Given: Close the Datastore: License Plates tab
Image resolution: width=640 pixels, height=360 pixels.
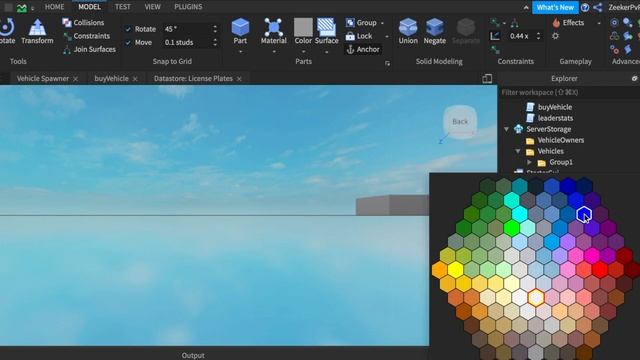Looking at the screenshot, I should [239, 79].
